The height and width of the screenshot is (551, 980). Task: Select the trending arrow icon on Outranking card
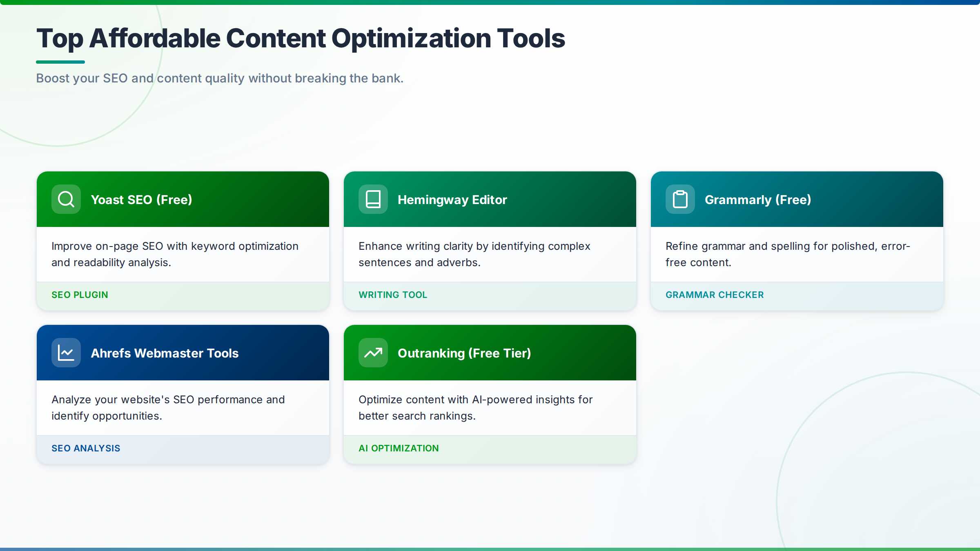373,352
